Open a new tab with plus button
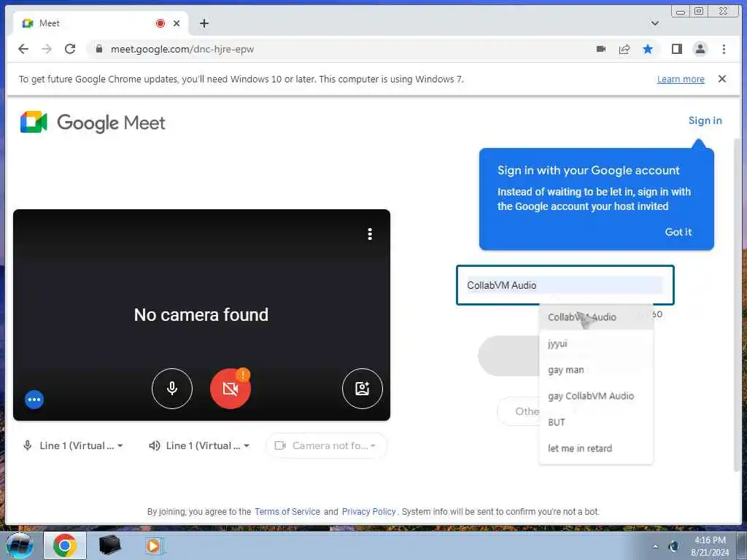Screen dimensions: 747x560 (x=204, y=23)
